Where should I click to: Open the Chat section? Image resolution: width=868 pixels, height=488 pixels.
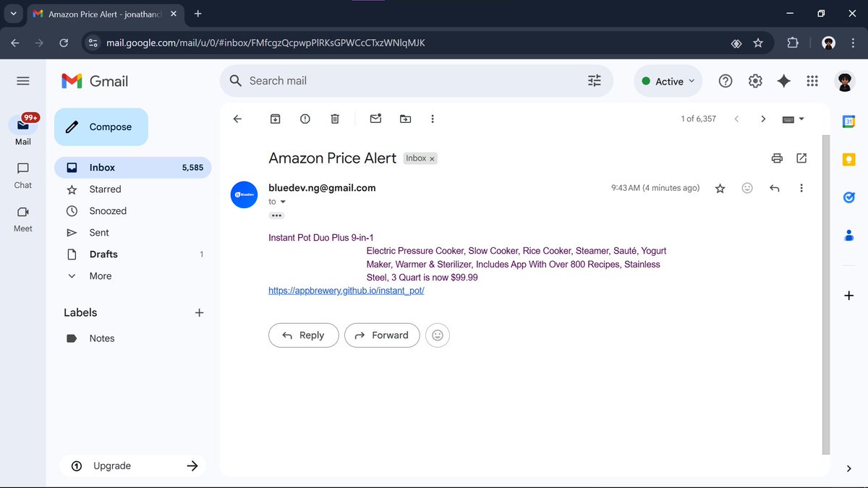[x=23, y=175]
